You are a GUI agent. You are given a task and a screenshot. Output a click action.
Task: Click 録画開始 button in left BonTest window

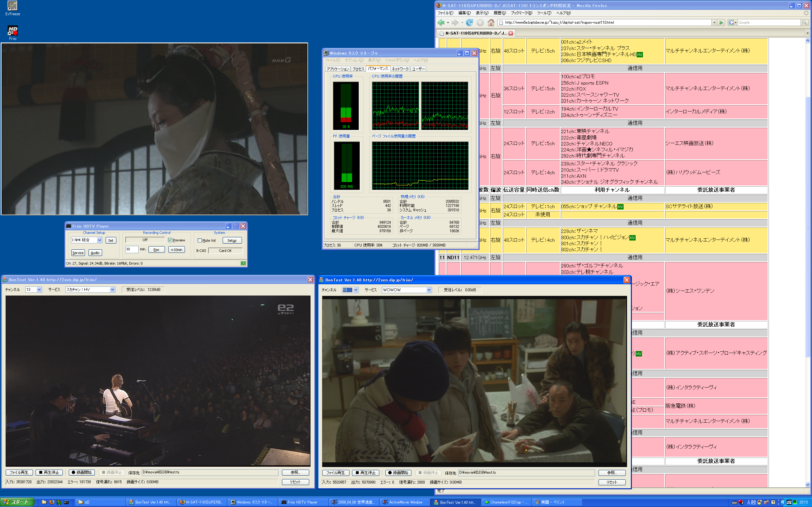click(82, 472)
